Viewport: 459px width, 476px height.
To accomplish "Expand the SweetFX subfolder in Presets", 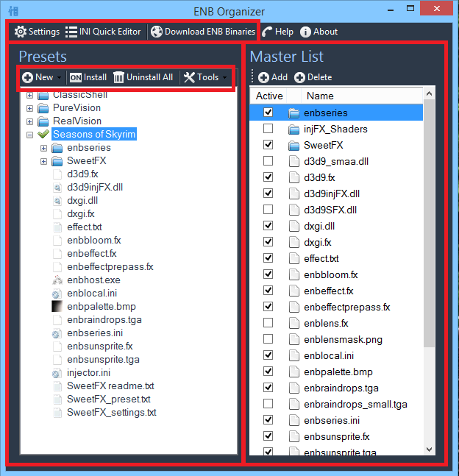I will pyautogui.click(x=43, y=162).
